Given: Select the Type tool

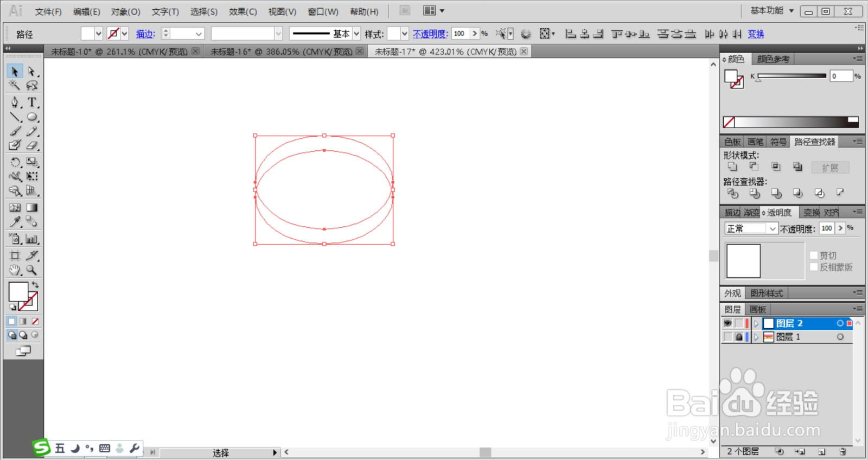Looking at the screenshot, I should click(32, 102).
